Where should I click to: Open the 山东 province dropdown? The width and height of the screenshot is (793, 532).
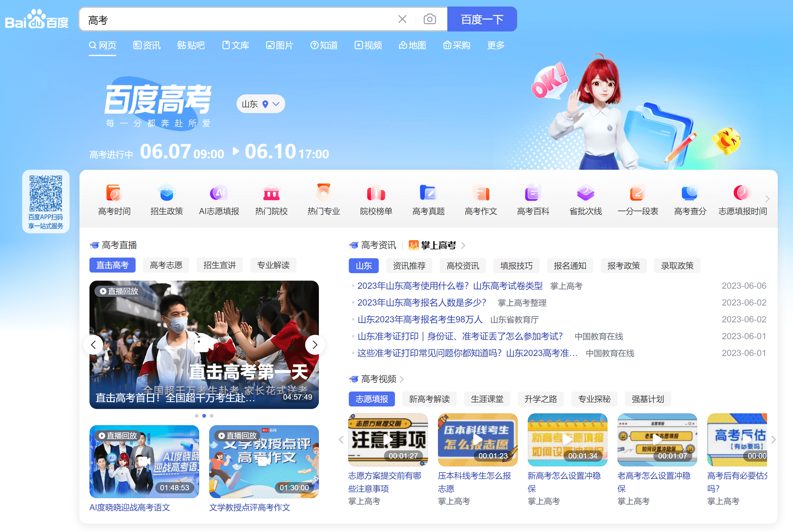point(260,104)
